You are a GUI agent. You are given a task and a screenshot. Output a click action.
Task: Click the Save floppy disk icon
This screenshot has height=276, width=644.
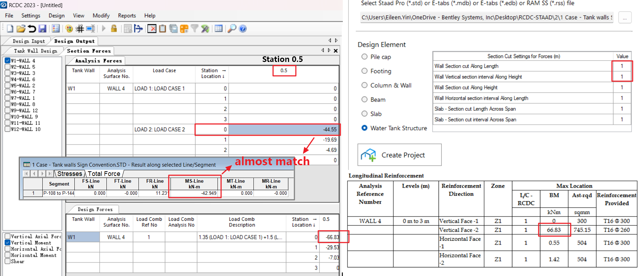pos(43,29)
